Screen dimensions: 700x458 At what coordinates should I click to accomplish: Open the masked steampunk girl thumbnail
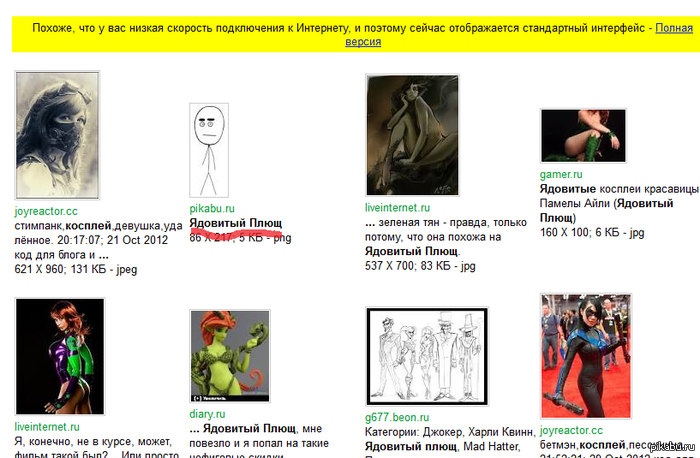(x=55, y=137)
